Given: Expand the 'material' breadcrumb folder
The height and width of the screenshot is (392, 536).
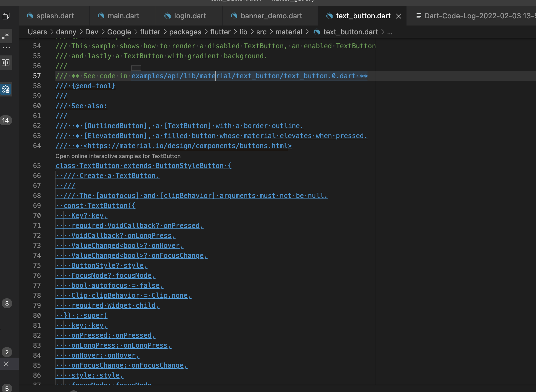Looking at the screenshot, I should click(x=289, y=32).
